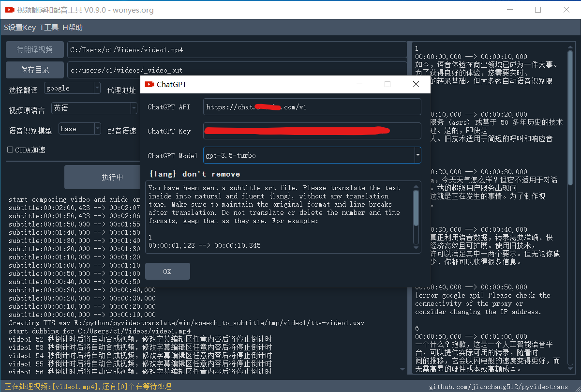The image size is (581, 392).
Task: Open the 语音识别模型 base dropdown
Action: click(80, 129)
